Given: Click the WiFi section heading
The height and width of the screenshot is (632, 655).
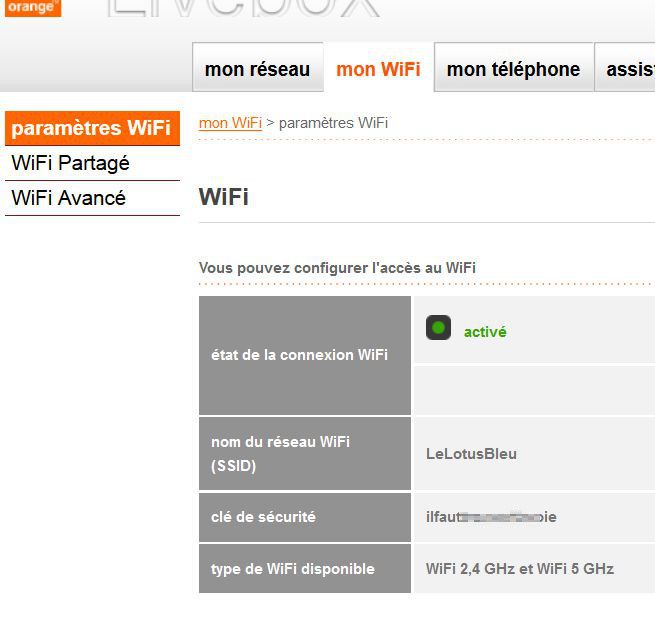Looking at the screenshot, I should [x=223, y=196].
